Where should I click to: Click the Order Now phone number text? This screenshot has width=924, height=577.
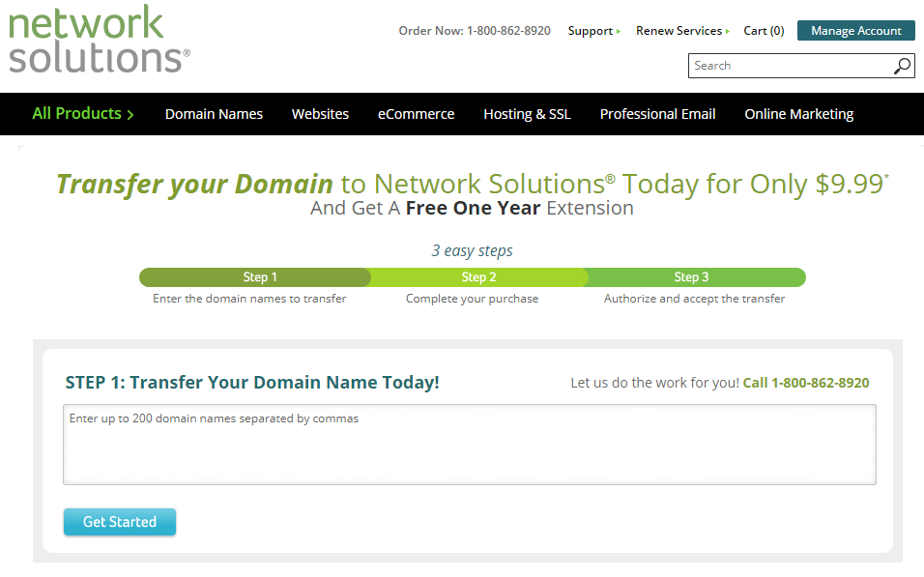[x=475, y=31]
